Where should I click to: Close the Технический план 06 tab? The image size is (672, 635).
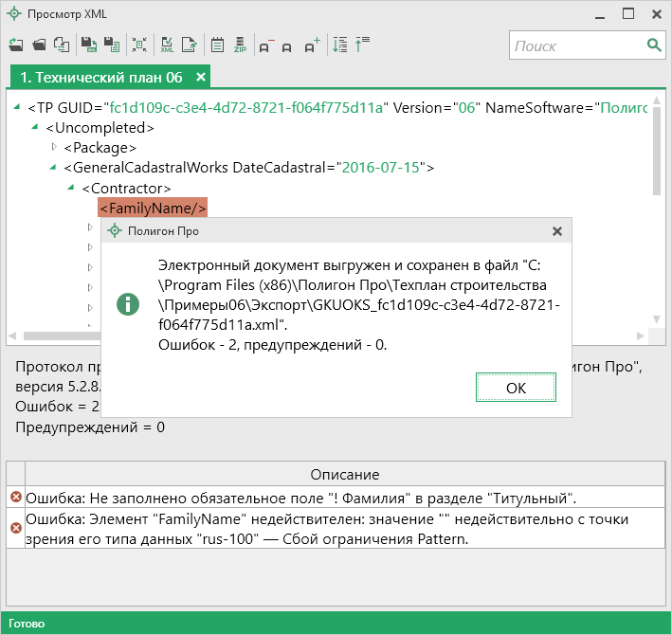[x=200, y=77]
